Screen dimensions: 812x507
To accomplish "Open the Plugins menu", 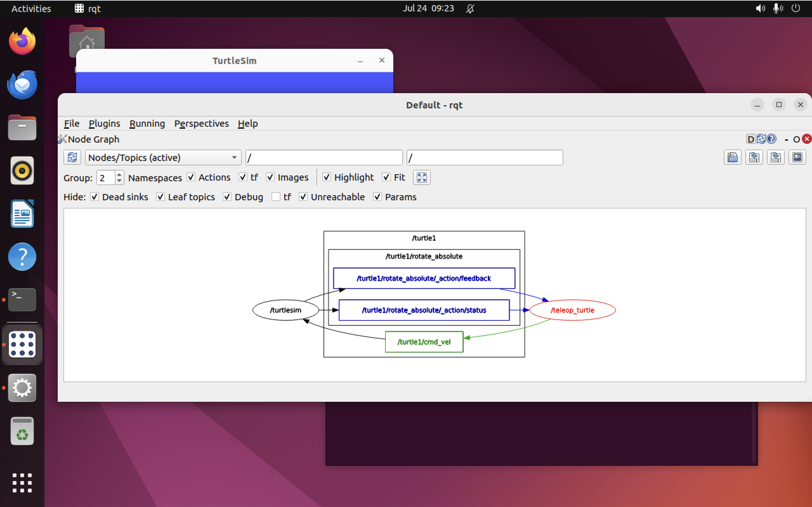I will click(104, 123).
